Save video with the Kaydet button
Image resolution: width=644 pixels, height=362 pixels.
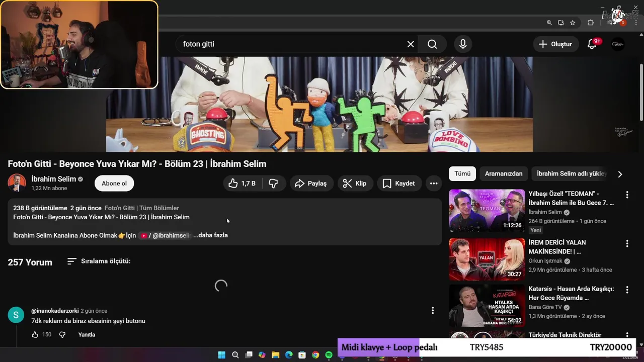tap(399, 184)
